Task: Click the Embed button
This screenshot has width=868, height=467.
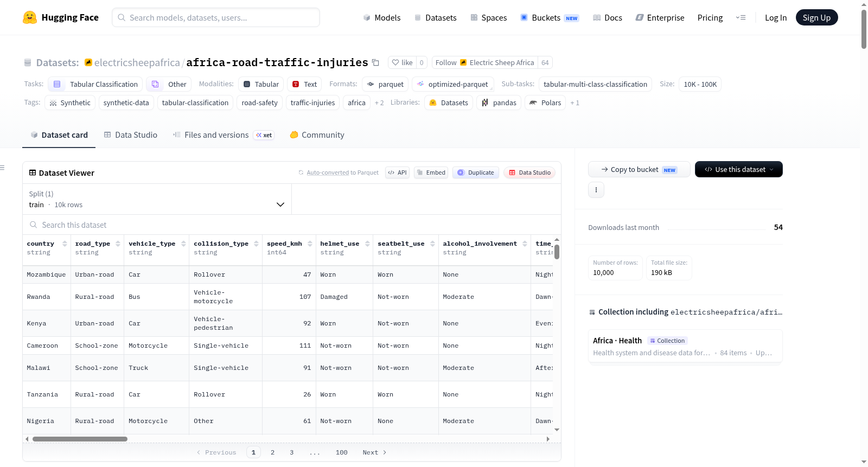Action: click(431, 172)
